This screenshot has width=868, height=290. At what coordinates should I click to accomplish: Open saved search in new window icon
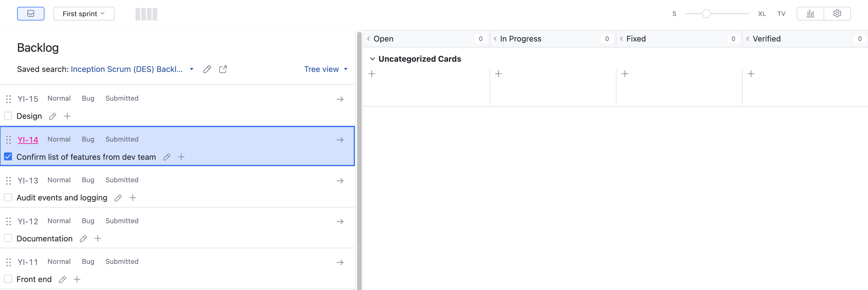pos(223,69)
